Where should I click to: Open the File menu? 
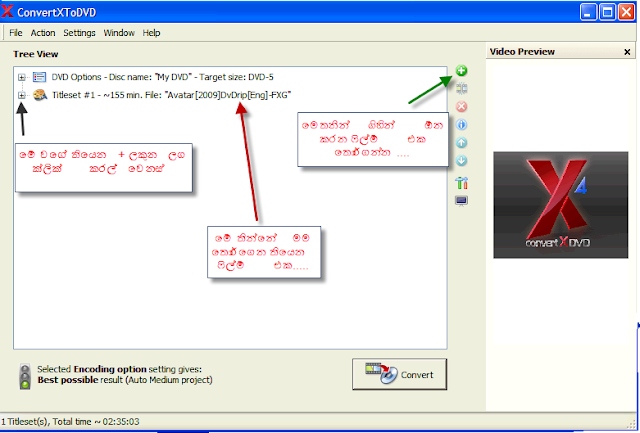point(16,33)
